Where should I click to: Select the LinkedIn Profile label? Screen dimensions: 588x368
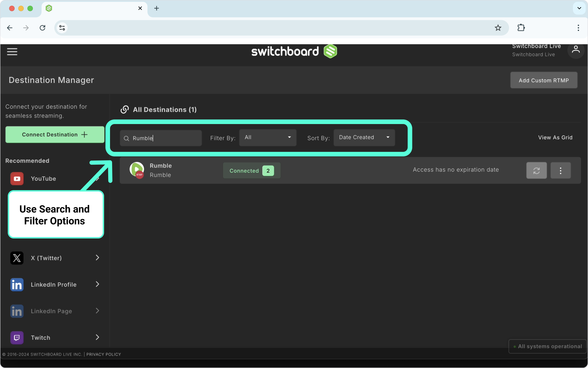(54, 285)
